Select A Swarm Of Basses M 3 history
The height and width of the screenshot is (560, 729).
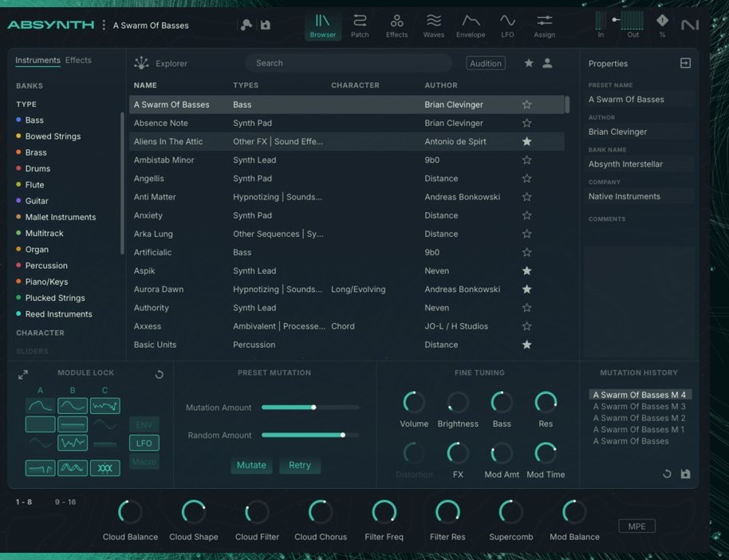[x=639, y=407]
